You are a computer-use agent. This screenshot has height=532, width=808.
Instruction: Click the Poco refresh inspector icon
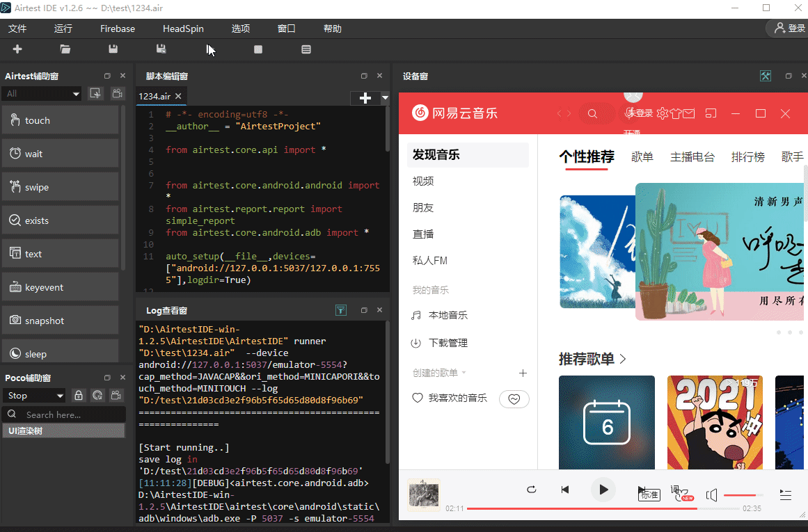click(x=97, y=396)
